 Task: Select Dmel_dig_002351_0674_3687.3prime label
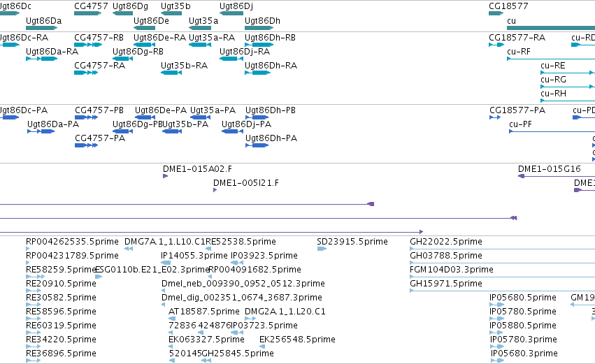coord(242,298)
